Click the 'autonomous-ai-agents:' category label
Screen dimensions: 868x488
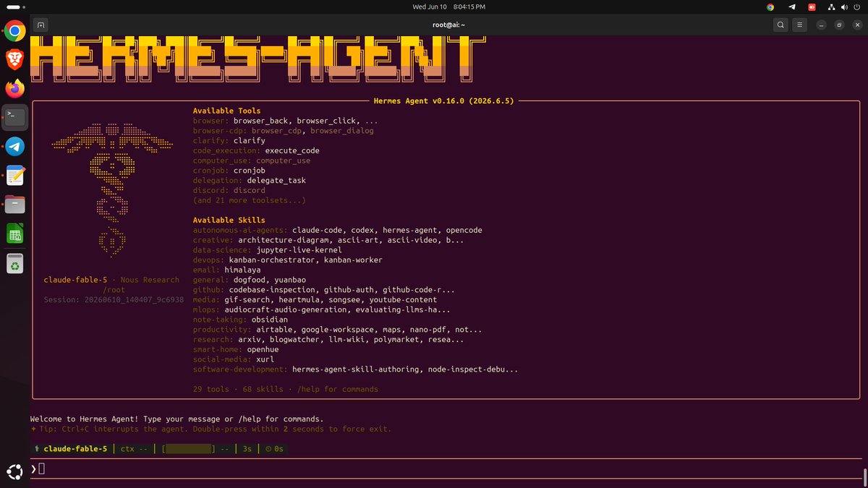240,230
